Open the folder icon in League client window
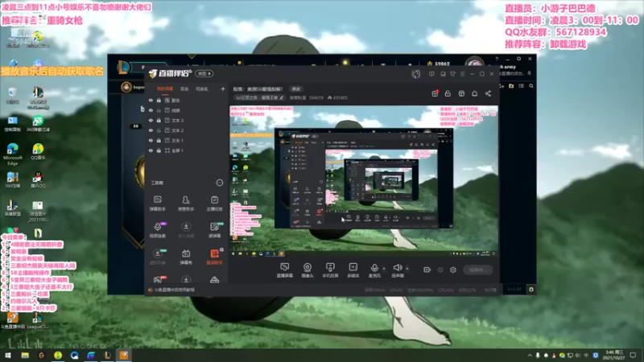Viewport: 644px width, 362px height. (x=511, y=86)
